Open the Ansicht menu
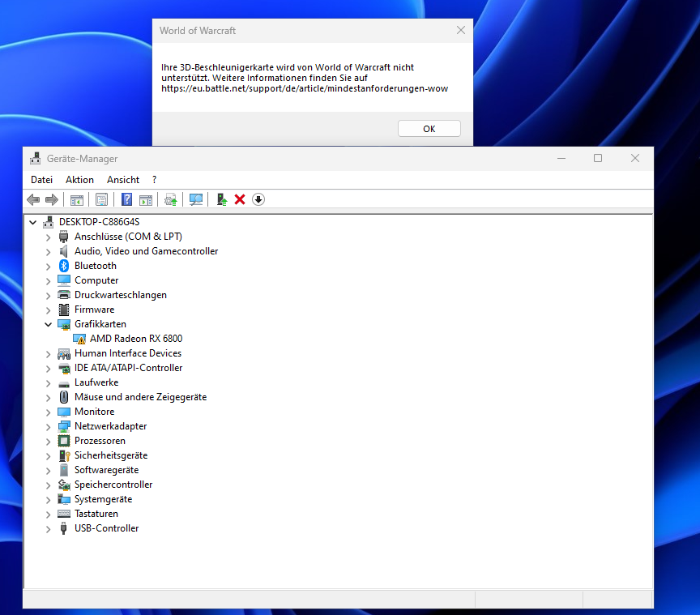700x615 pixels. 123,180
